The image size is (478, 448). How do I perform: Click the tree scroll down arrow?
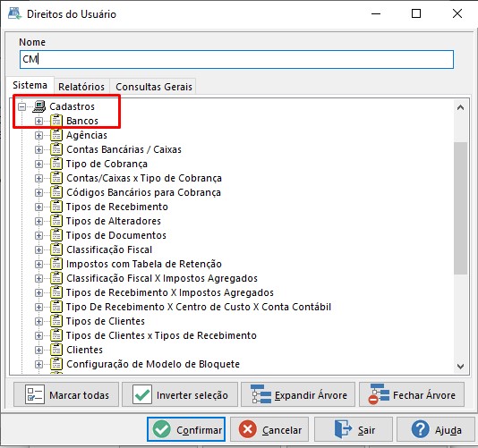[x=460, y=366]
